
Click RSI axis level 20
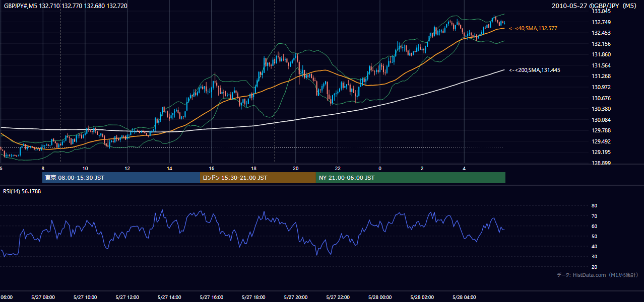point(594,267)
